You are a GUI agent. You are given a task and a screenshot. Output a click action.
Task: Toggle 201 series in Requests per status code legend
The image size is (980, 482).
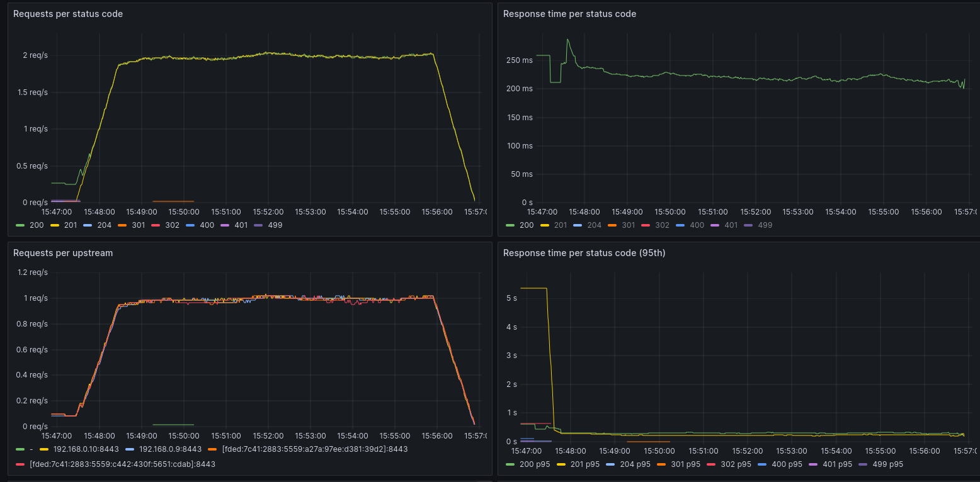tap(71, 225)
